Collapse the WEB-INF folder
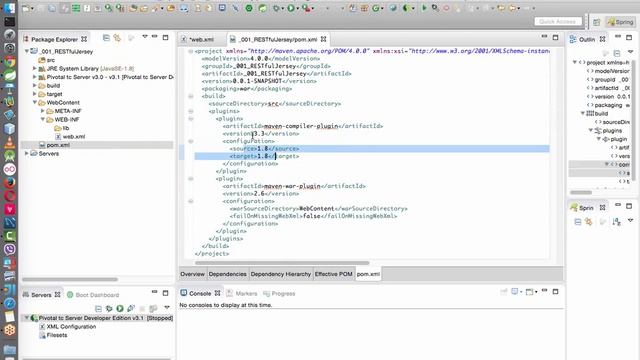Viewport: 640px width, 360px height. [42, 120]
